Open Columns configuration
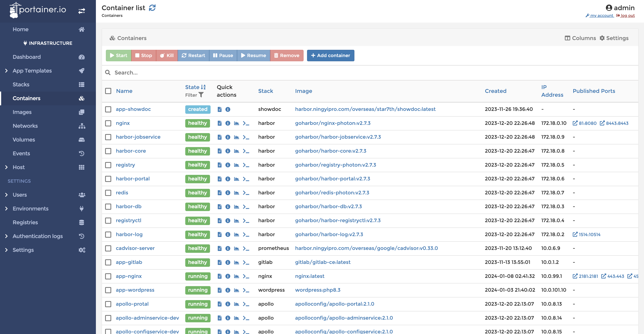 580,38
